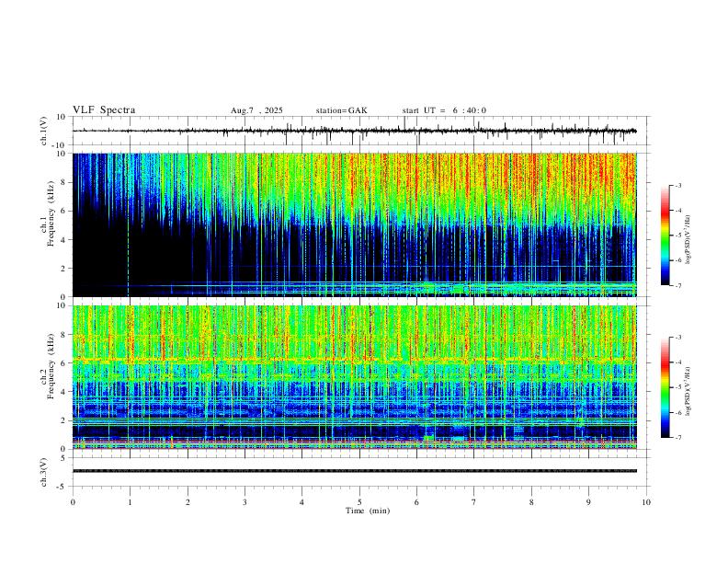Click the ch.2 PSD color scale bar
This screenshot has height=563, width=728.
click(665, 387)
